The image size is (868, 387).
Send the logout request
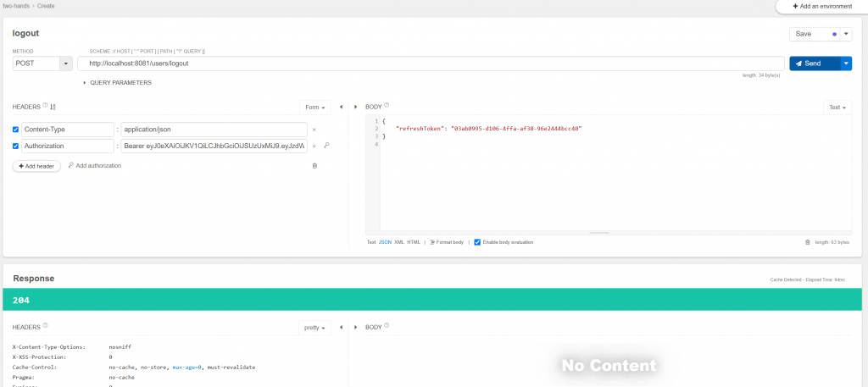[815, 64]
